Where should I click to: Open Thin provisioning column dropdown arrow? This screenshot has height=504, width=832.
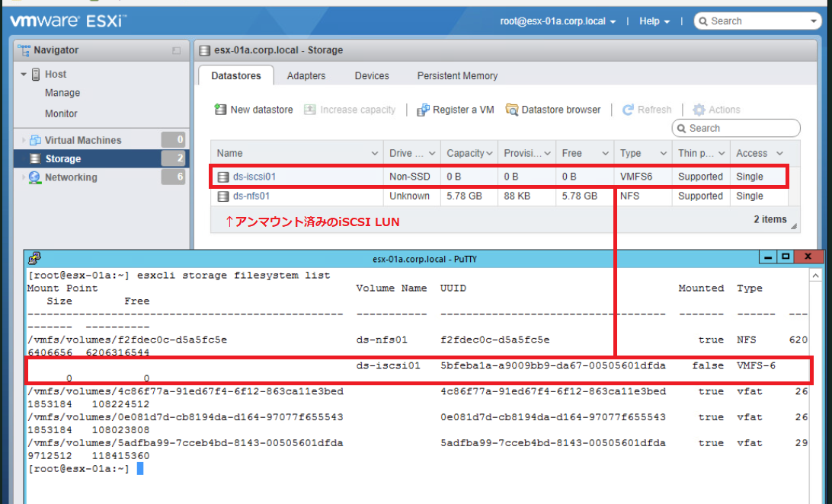pyautogui.click(x=722, y=154)
